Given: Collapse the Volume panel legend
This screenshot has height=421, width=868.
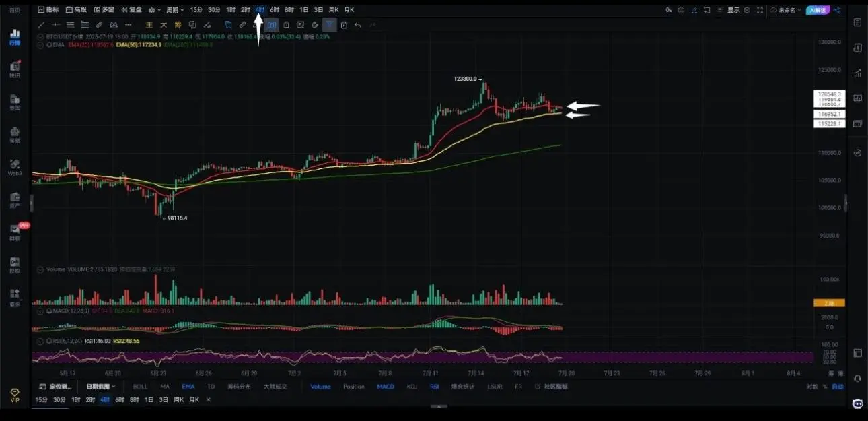Looking at the screenshot, I should [40, 269].
